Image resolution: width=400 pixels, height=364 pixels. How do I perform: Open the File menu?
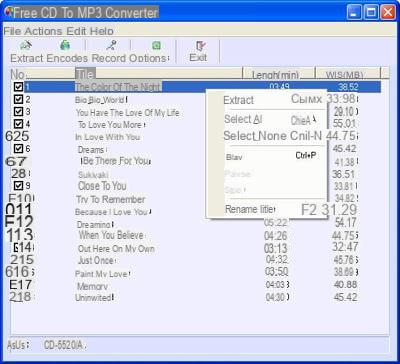[x=12, y=31]
